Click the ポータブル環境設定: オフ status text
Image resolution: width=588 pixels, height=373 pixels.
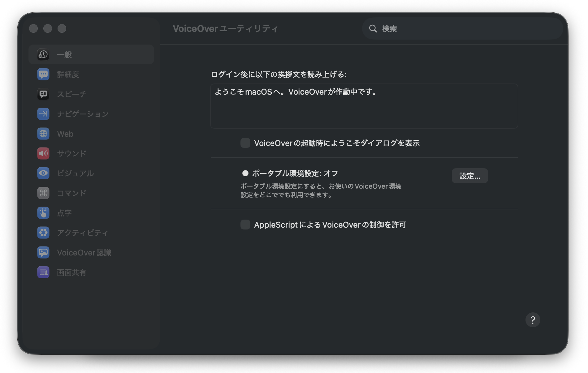pyautogui.click(x=295, y=173)
